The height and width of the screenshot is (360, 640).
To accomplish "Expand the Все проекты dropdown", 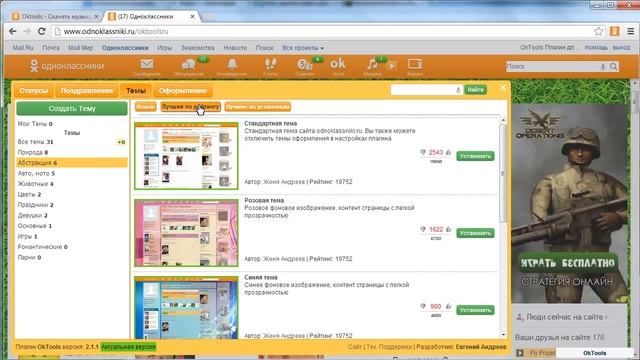I will coord(303,48).
